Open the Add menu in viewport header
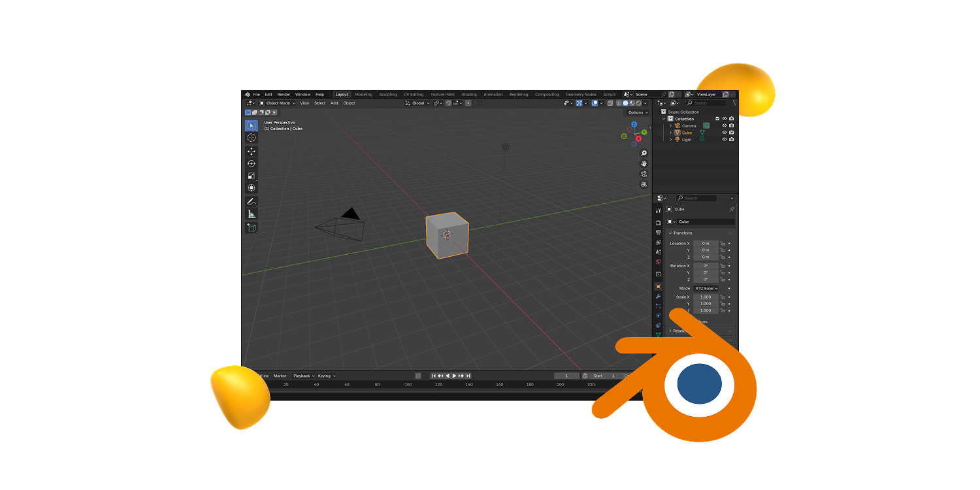 tap(335, 103)
